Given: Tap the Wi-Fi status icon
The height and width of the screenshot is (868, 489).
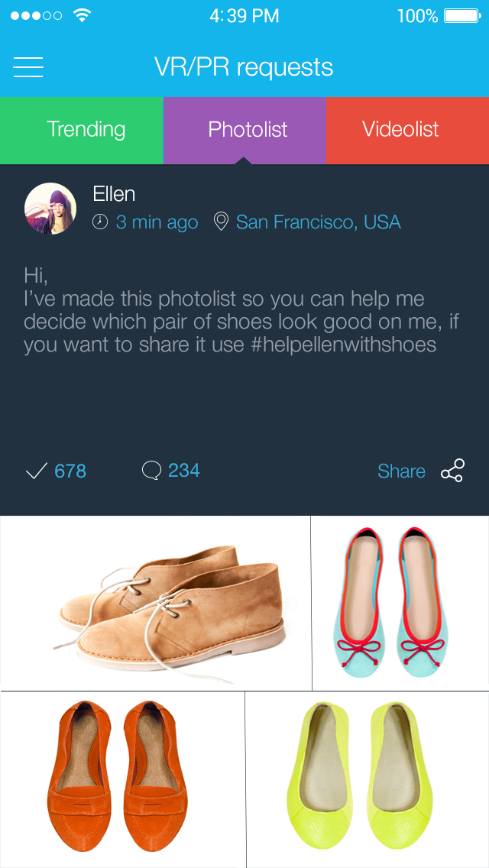Looking at the screenshot, I should (81, 15).
